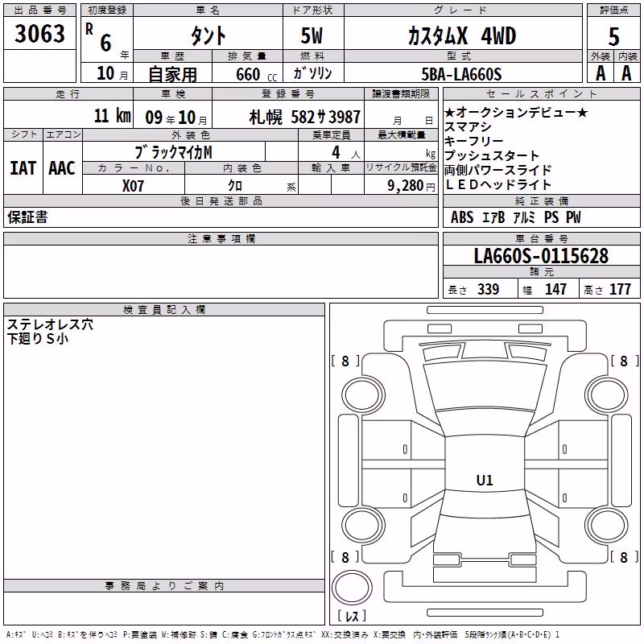
Task: Select the "セールスポイント" header
Action: [541, 94]
